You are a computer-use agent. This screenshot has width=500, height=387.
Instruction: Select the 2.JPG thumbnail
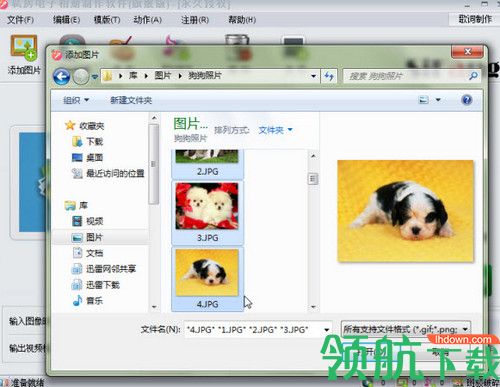[207, 164]
